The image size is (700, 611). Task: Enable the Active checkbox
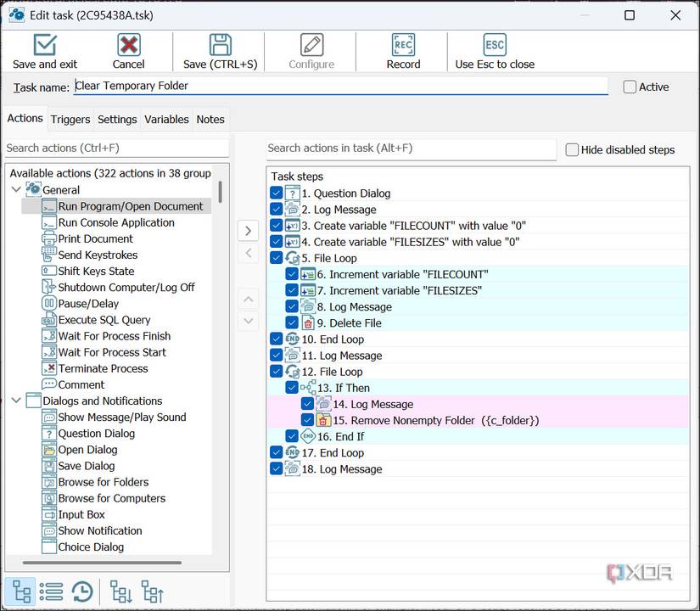pyautogui.click(x=629, y=87)
